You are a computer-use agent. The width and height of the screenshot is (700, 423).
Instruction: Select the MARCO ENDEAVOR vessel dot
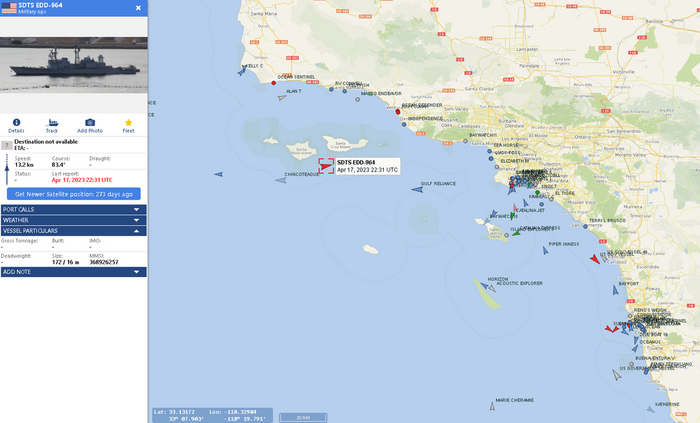pyautogui.click(x=358, y=100)
